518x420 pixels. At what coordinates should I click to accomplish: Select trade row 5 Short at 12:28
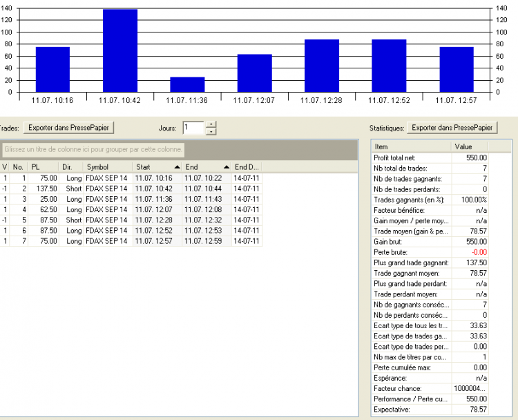(x=131, y=220)
